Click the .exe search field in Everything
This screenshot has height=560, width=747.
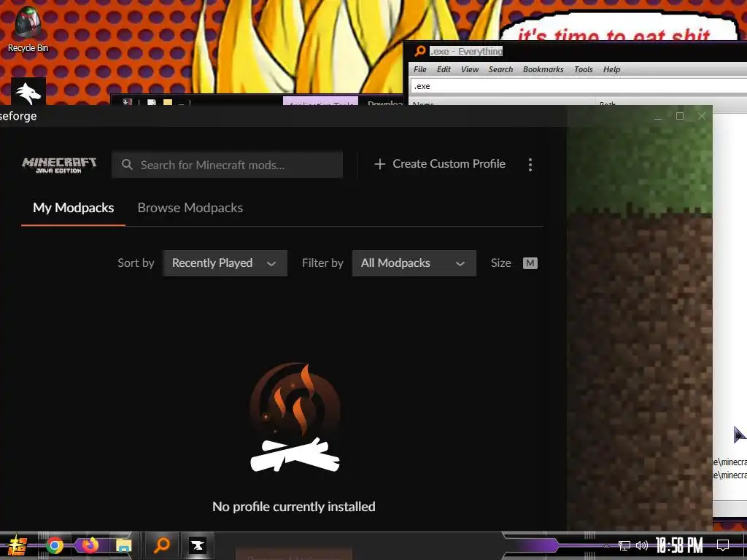[578, 86]
